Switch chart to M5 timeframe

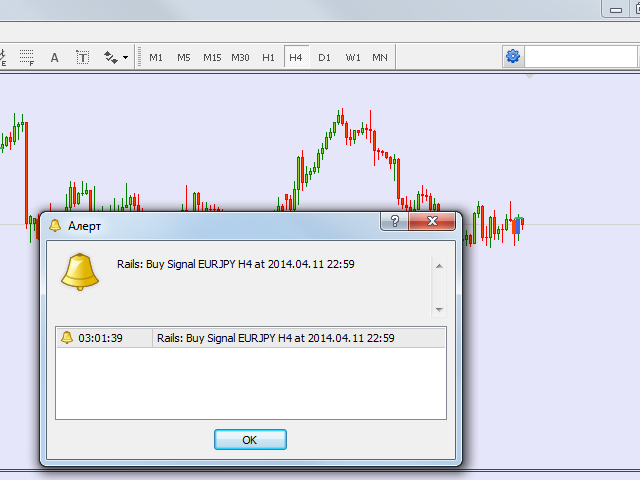[184, 58]
